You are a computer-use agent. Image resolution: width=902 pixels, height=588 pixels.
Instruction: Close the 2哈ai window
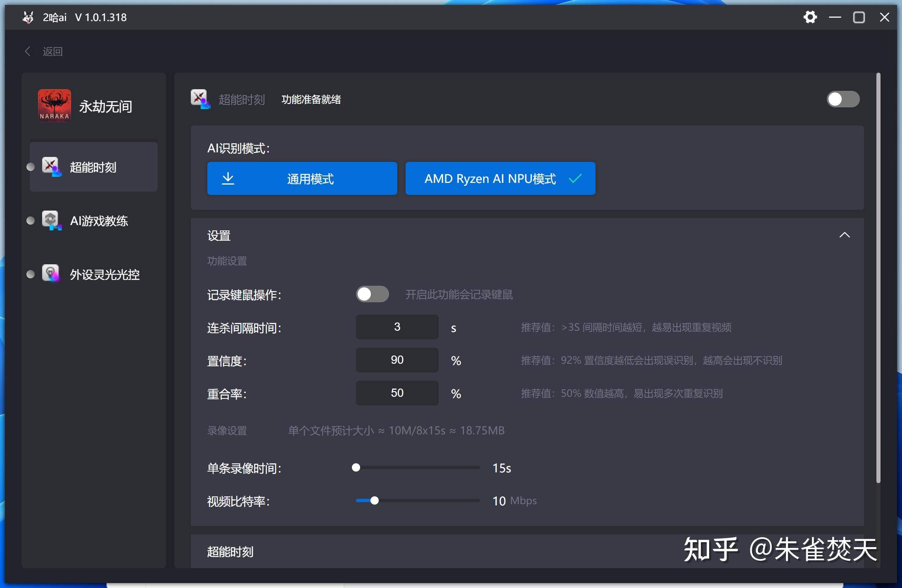(x=884, y=17)
